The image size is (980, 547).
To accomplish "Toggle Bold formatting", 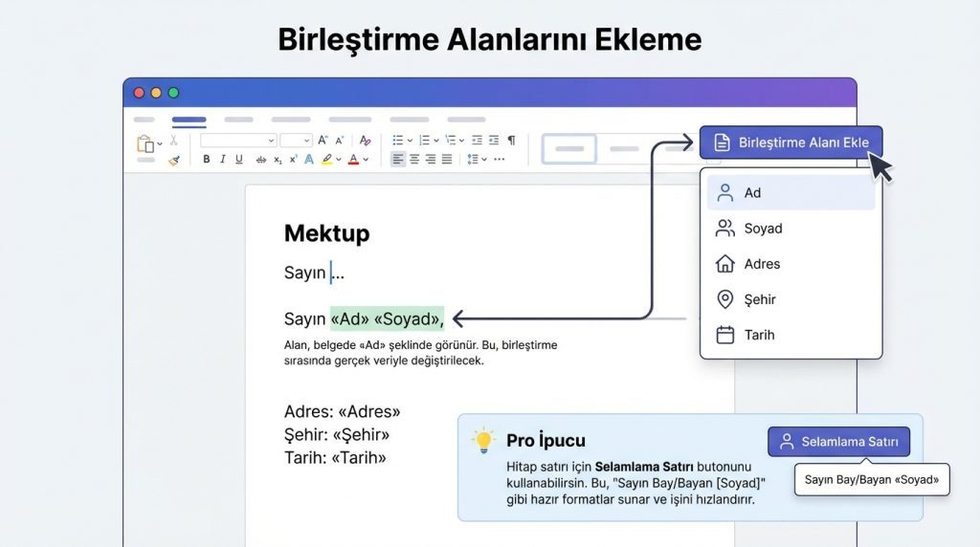I will click(x=207, y=160).
